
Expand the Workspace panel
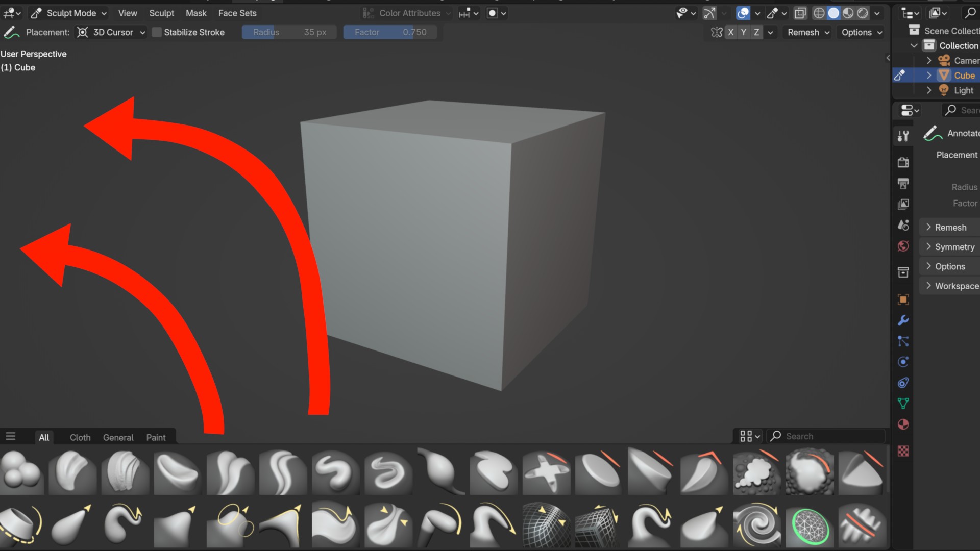949,286
